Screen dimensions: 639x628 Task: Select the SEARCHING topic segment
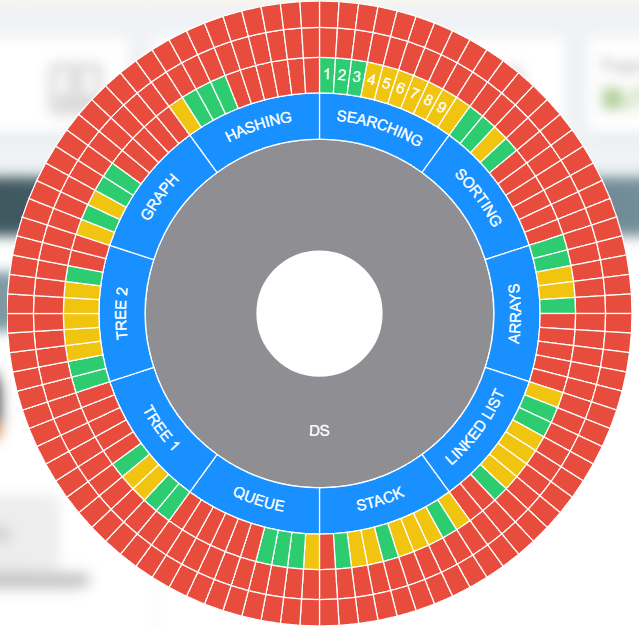pos(380,126)
